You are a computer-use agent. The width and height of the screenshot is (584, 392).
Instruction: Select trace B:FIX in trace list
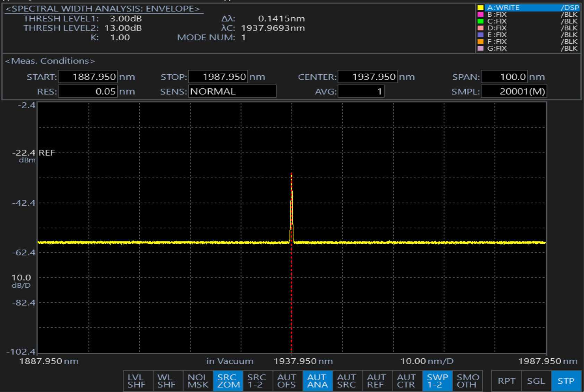pyautogui.click(x=527, y=15)
